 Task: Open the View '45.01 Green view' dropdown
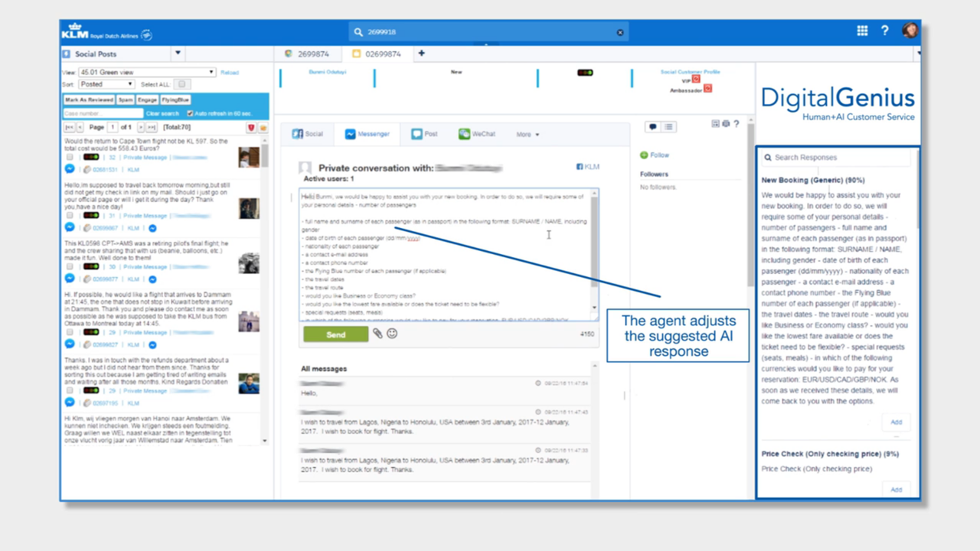[147, 72]
